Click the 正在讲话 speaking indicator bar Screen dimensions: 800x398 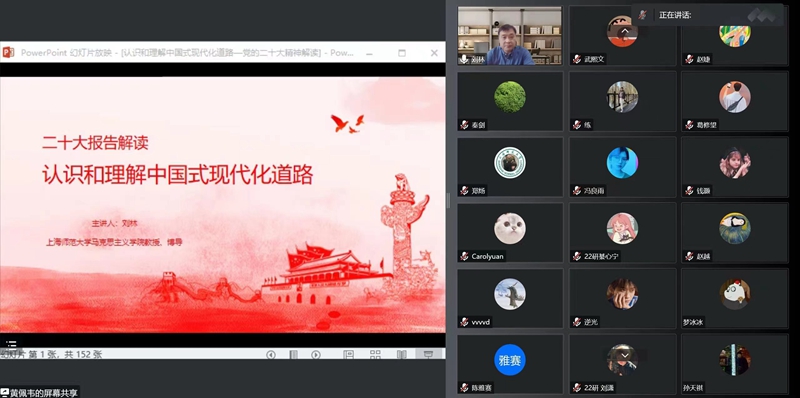[707, 15]
